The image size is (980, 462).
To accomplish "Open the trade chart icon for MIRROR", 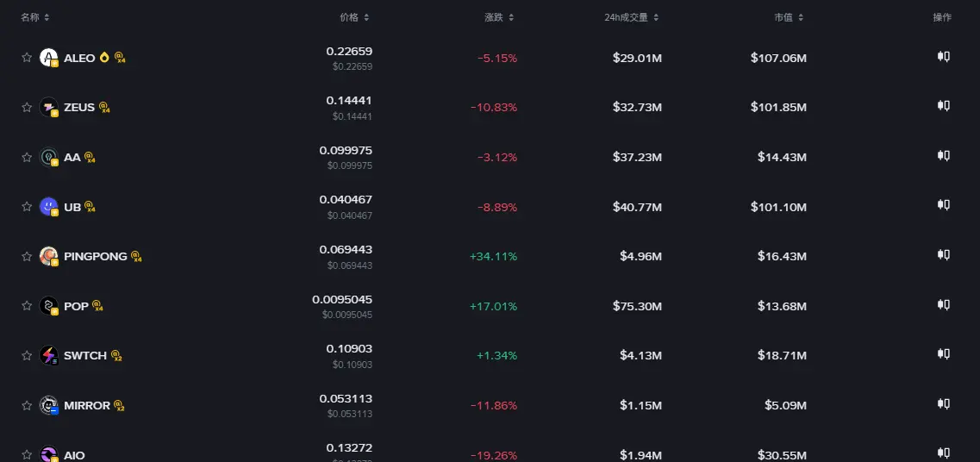I will 943,404.
